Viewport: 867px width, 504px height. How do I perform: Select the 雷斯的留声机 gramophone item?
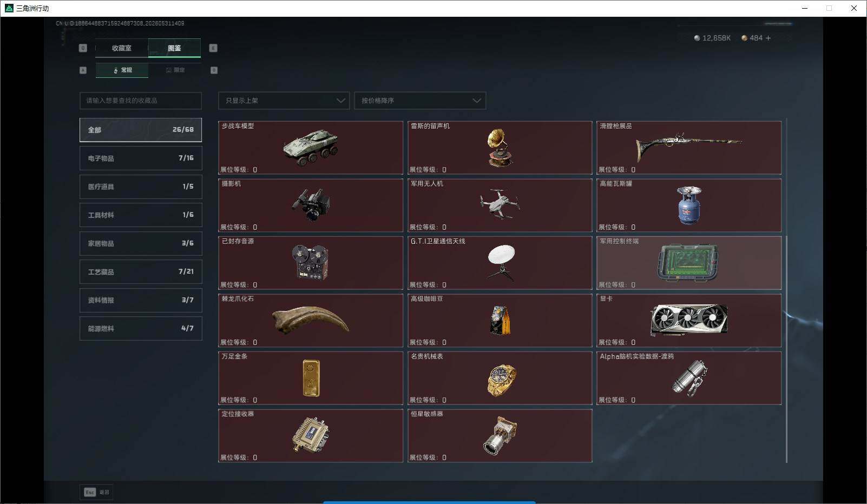coord(500,148)
